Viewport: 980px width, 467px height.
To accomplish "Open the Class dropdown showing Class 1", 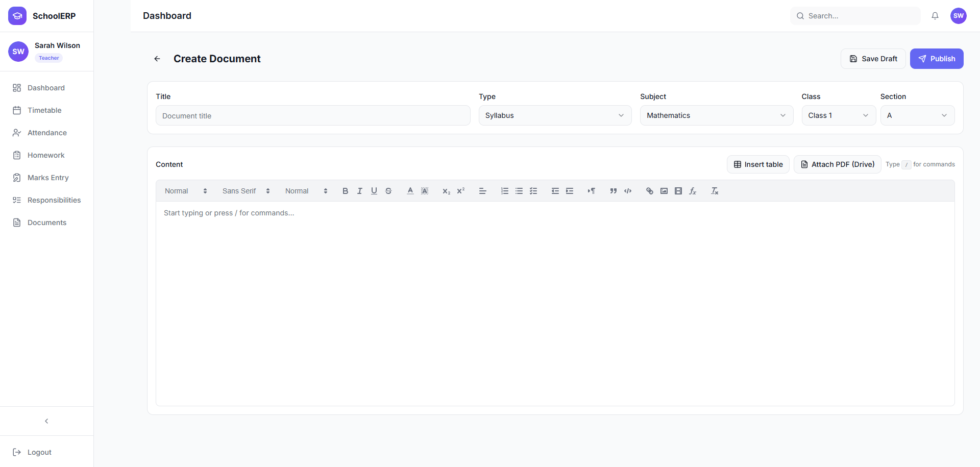I will tap(839, 115).
